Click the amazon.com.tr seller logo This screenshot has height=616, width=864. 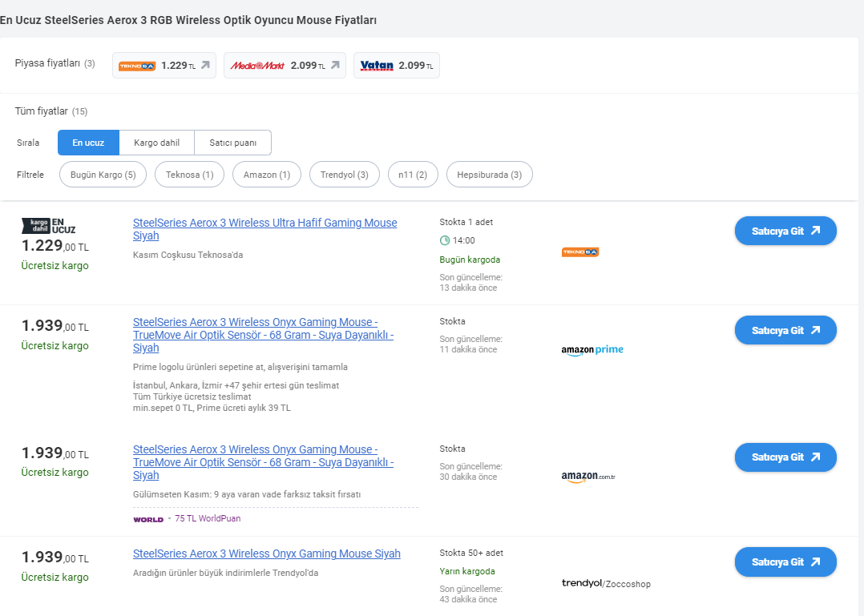point(588,477)
